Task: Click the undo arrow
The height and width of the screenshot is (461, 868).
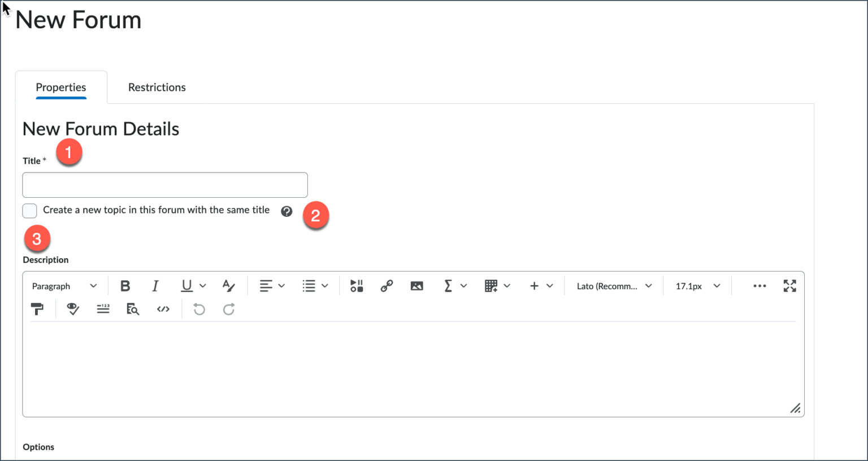Action: 199,309
